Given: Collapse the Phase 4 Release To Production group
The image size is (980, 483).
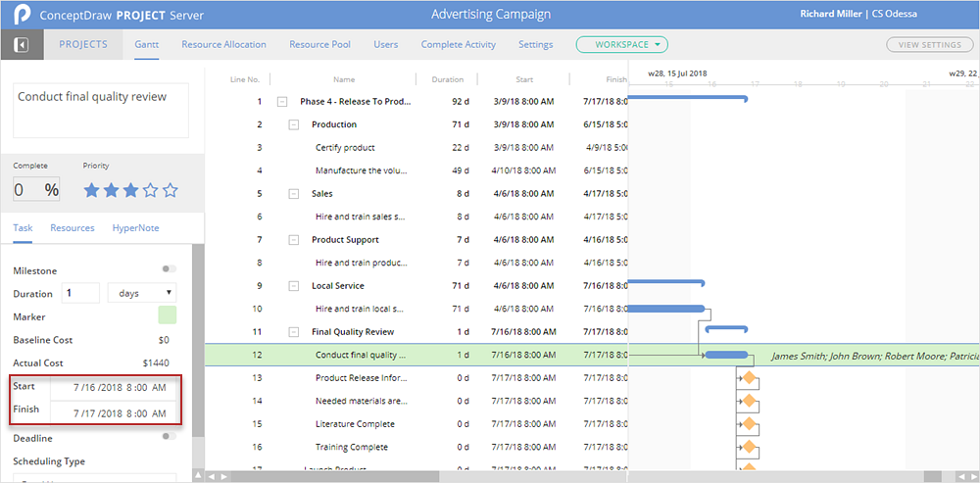Looking at the screenshot, I should (x=282, y=101).
